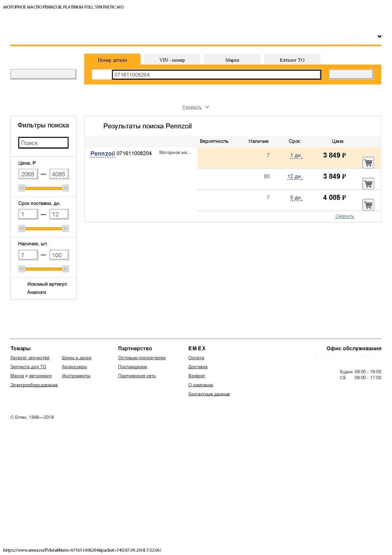Open the Каталог ТО tab
Image resolution: width=392 pixels, height=555 pixels.
pyautogui.click(x=292, y=60)
